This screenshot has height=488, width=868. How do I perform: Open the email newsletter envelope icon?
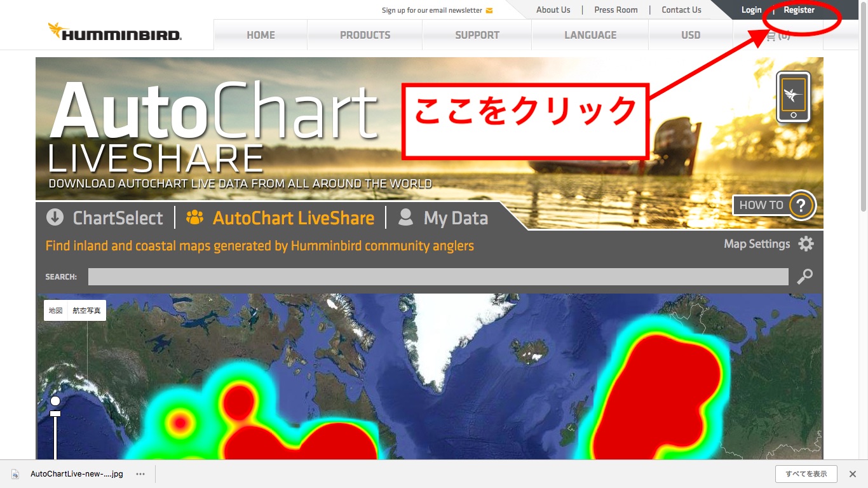[489, 10]
